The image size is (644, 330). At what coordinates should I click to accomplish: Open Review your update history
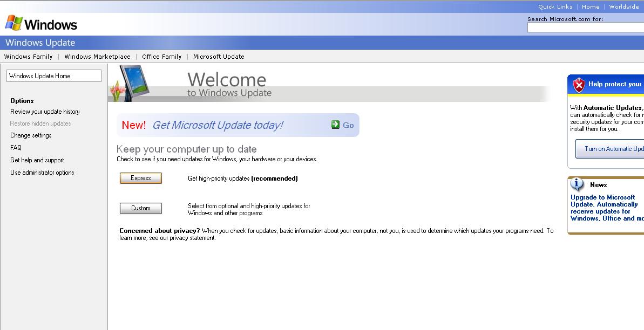pyautogui.click(x=45, y=112)
